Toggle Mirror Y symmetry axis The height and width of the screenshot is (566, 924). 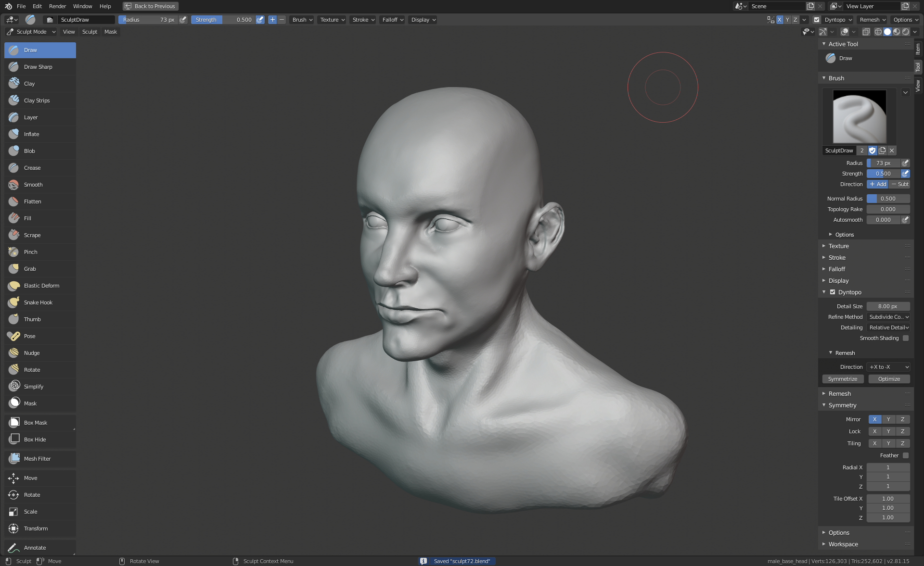(x=888, y=419)
